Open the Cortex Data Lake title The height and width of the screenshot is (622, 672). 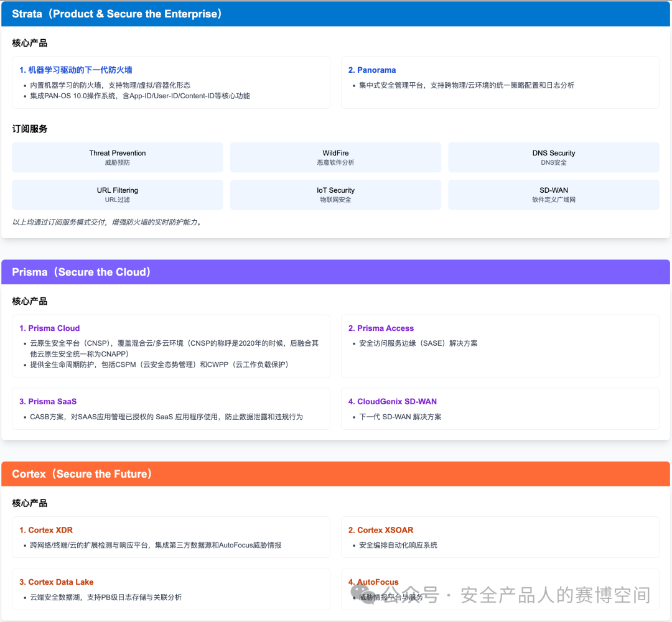coord(57,582)
